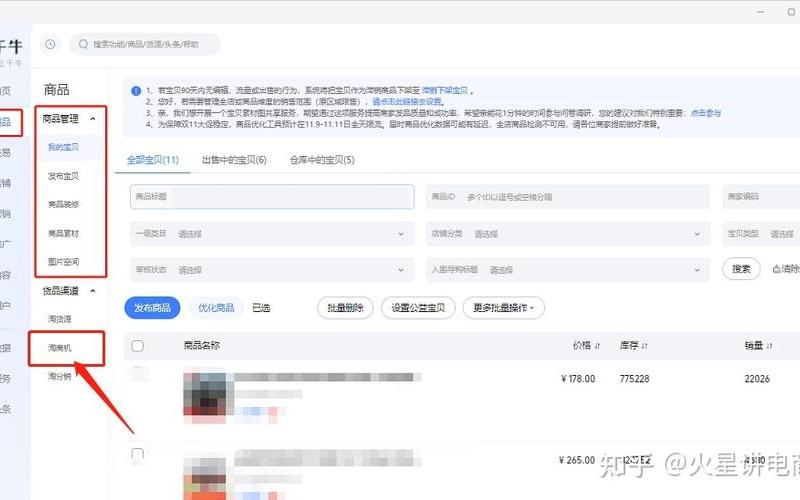Follow the 请点击此链接去设置 link

tap(407, 102)
